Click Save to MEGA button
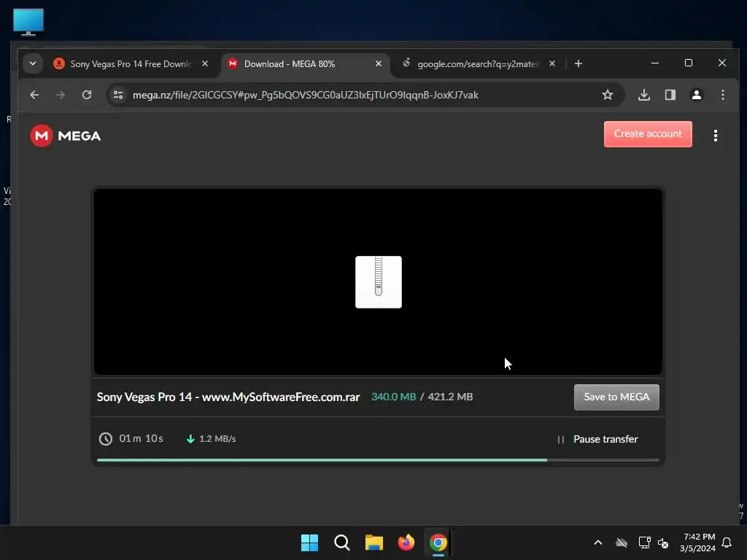 pyautogui.click(x=616, y=397)
